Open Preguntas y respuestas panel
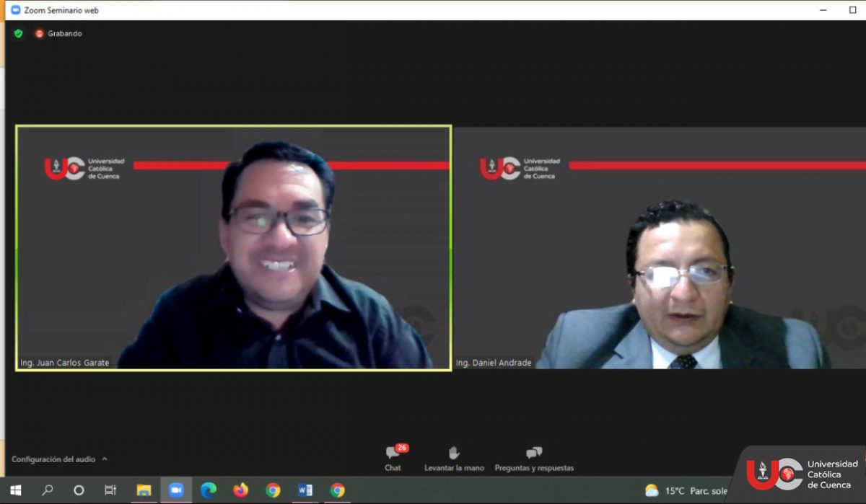866x504 pixels. coord(534,459)
